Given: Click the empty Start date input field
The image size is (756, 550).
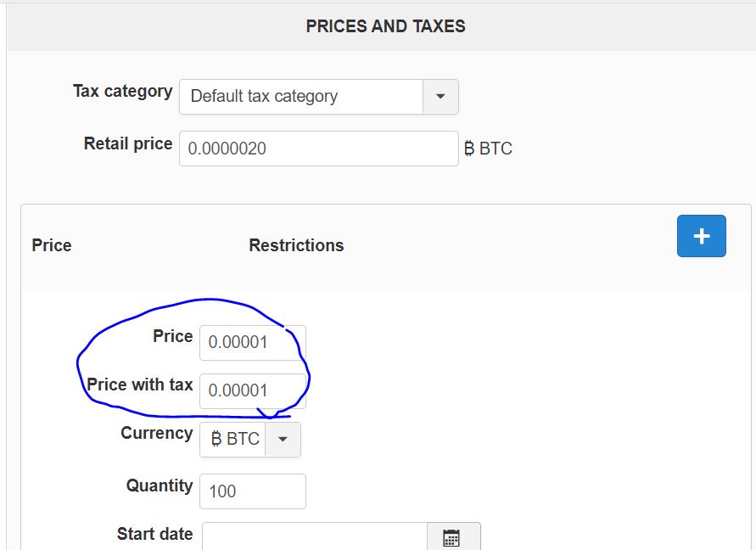Looking at the screenshot, I should tap(315, 536).
